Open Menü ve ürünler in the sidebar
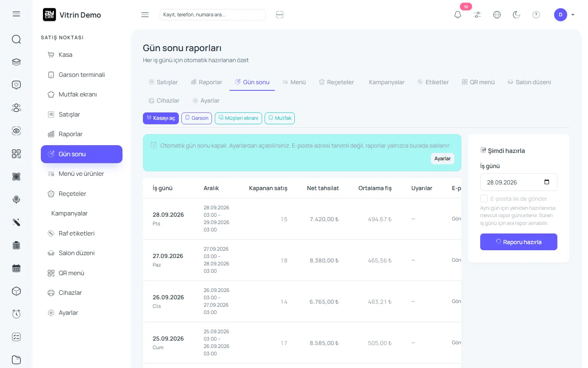 click(82, 174)
